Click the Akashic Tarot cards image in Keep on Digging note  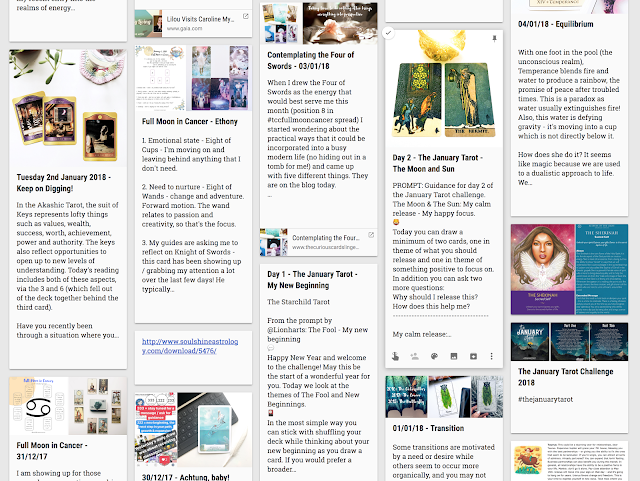click(68, 108)
